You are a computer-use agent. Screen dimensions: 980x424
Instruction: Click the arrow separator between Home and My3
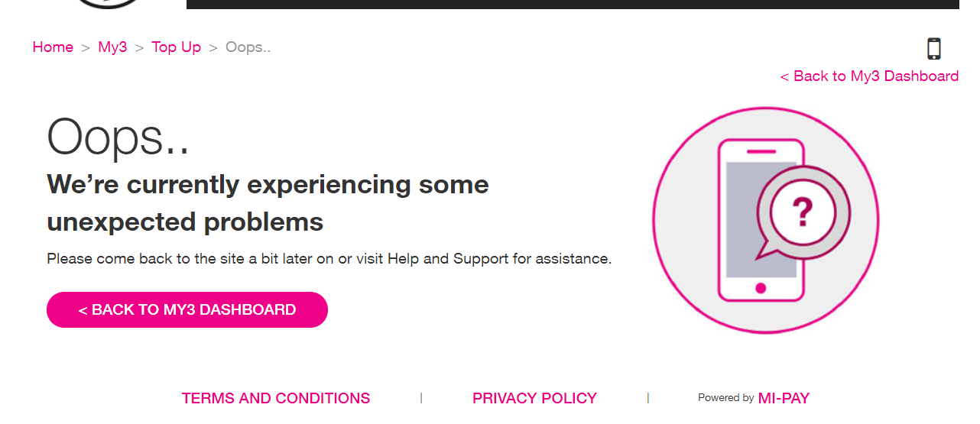[x=86, y=47]
